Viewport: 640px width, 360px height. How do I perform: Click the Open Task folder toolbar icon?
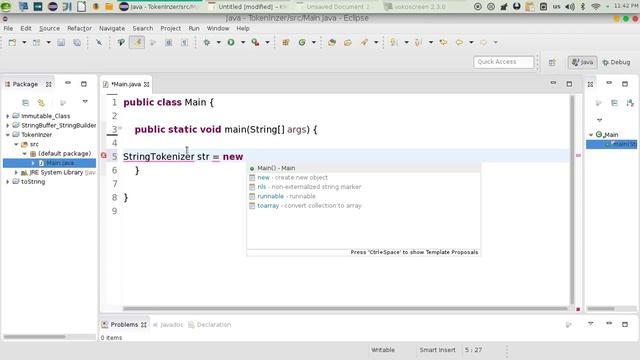(348, 42)
